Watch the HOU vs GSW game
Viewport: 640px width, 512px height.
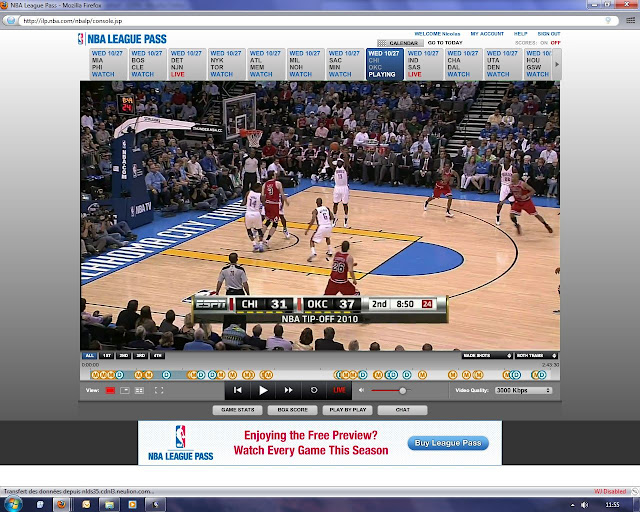538,64
